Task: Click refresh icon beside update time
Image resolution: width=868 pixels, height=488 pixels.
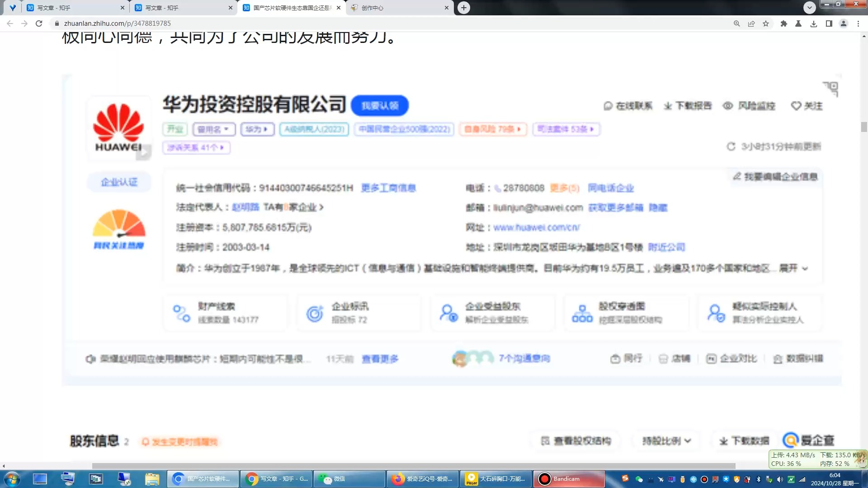Action: 731,146
